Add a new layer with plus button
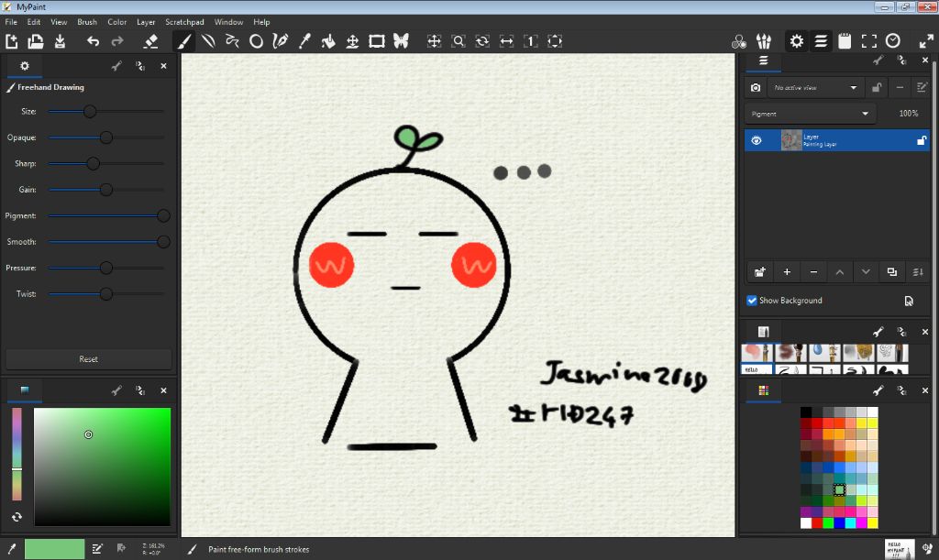Image resolution: width=939 pixels, height=560 pixels. (x=787, y=271)
